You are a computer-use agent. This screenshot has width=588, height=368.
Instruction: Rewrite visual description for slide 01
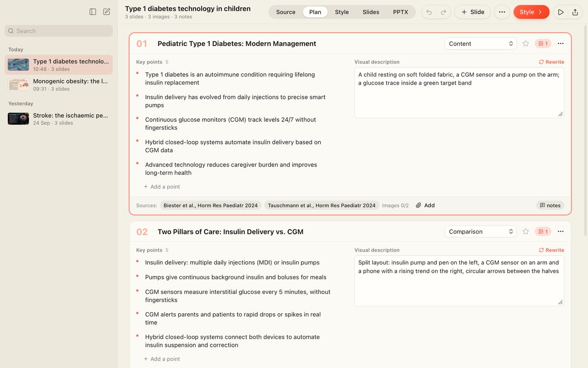click(x=551, y=62)
